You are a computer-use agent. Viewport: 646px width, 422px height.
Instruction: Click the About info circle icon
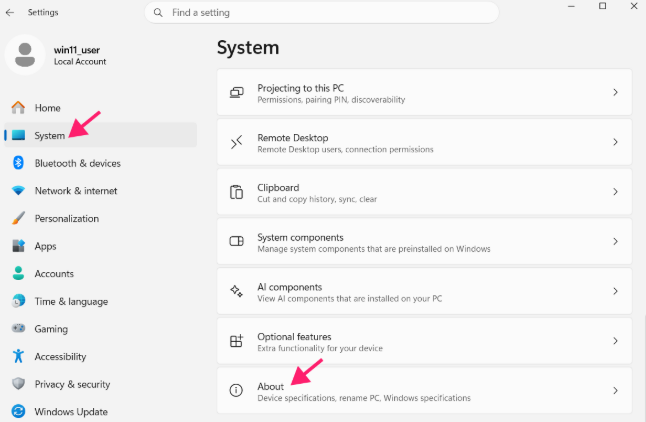point(236,390)
